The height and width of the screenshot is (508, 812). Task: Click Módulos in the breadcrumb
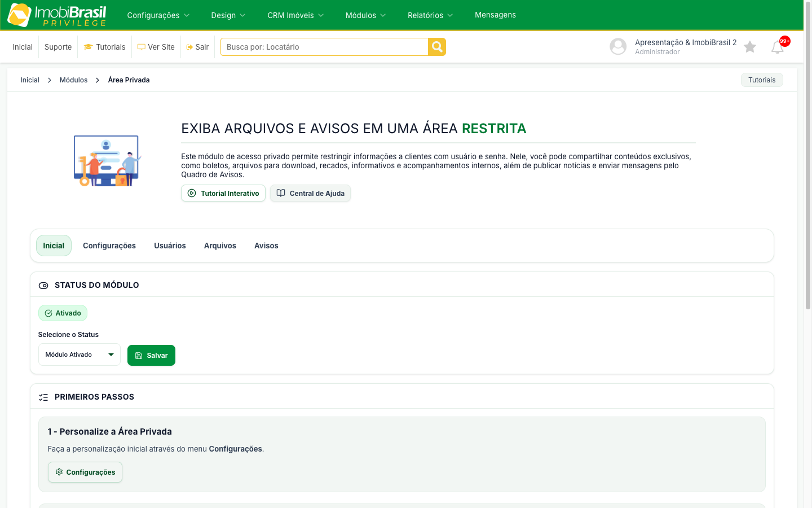74,80
